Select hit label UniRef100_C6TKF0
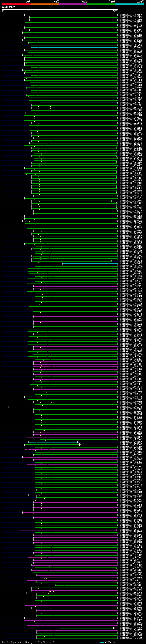 [131, 103]
